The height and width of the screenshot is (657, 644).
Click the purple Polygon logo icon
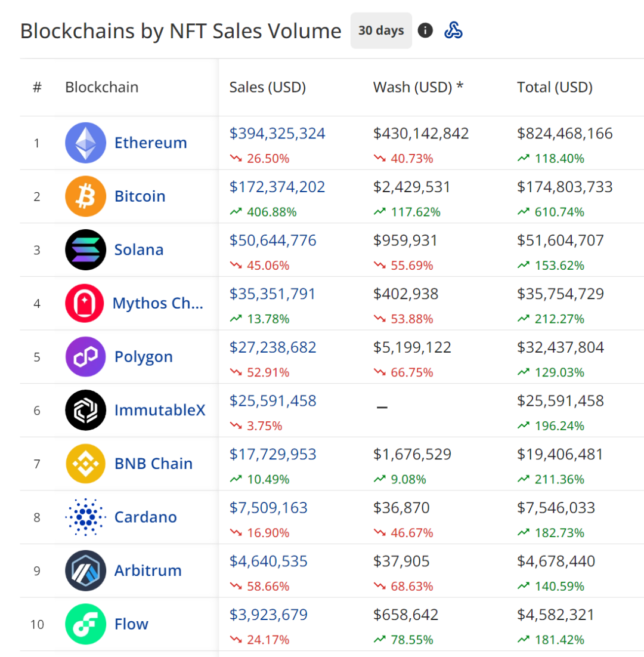(x=85, y=357)
